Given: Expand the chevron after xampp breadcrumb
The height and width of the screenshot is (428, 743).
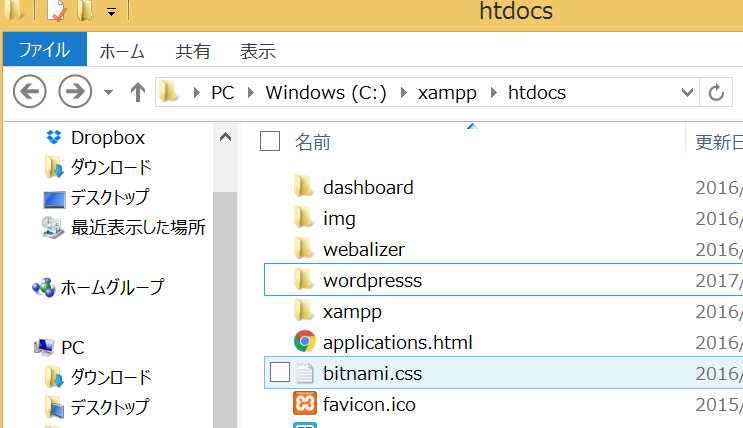Looking at the screenshot, I should click(x=493, y=92).
